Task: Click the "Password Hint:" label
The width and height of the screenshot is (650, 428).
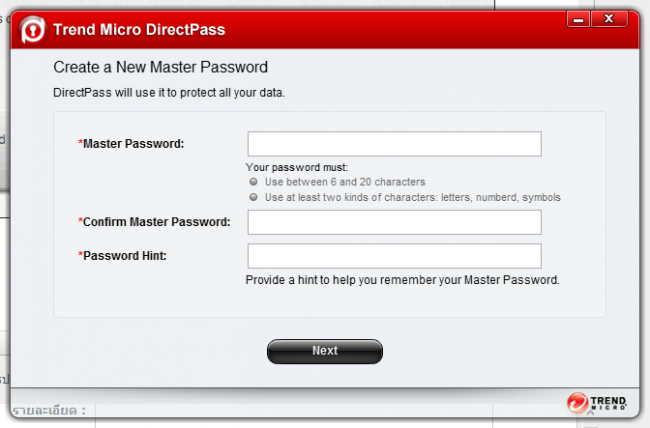Action: coord(125,256)
